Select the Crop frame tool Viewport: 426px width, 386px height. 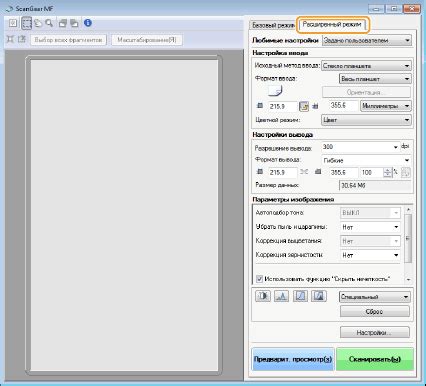[27, 23]
